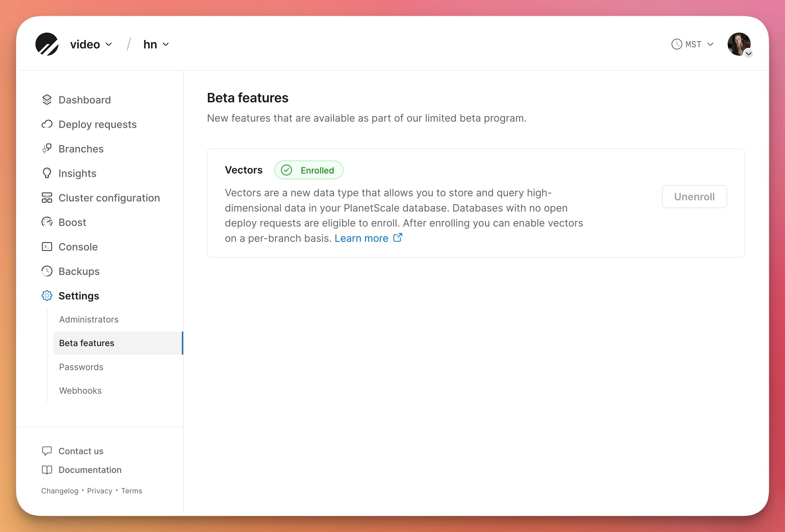Click the user profile avatar icon
Screen dimensions: 785x532
point(739,43)
